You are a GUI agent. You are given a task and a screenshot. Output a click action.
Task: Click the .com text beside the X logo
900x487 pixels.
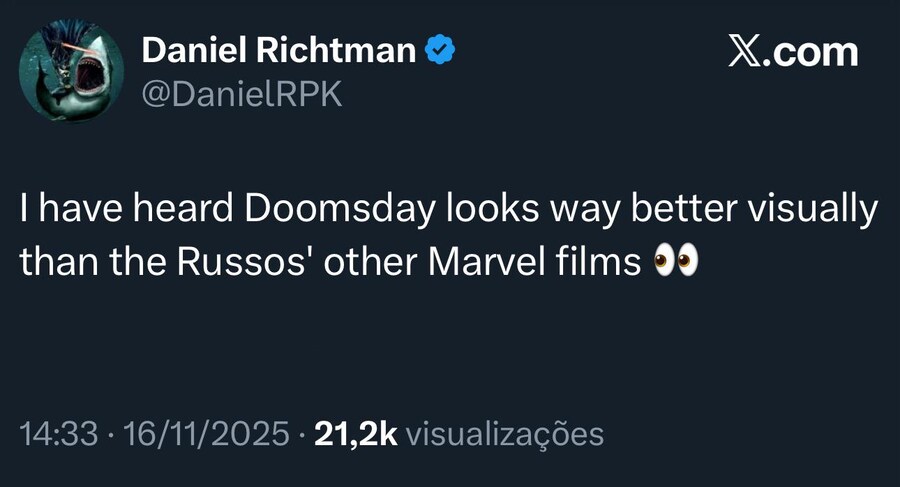pyautogui.click(x=816, y=51)
